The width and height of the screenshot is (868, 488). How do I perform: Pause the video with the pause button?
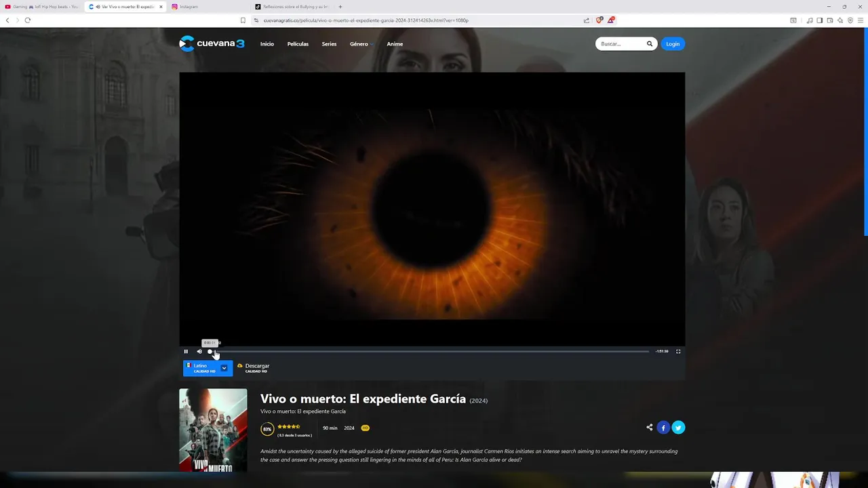tap(186, 351)
